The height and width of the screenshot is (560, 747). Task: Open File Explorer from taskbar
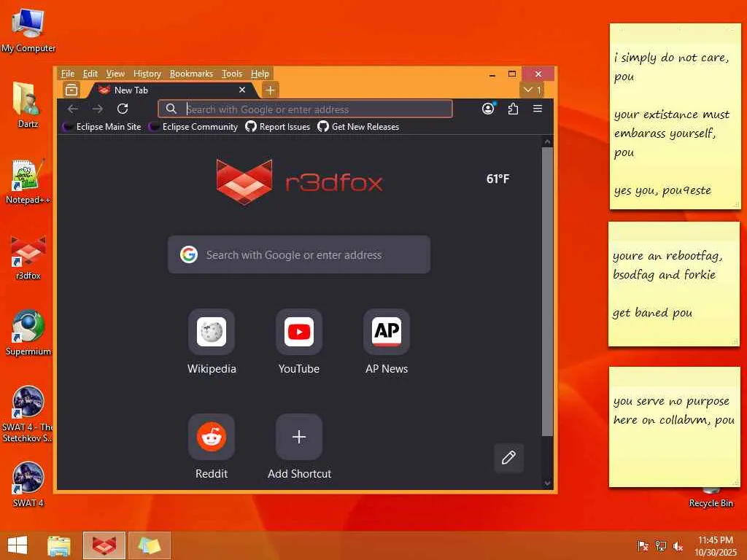(59, 545)
